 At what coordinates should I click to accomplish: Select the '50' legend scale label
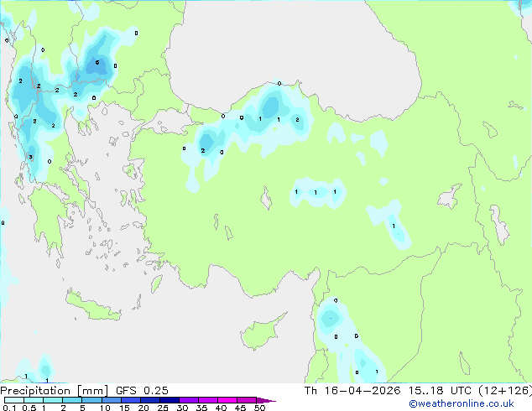click(259, 408)
